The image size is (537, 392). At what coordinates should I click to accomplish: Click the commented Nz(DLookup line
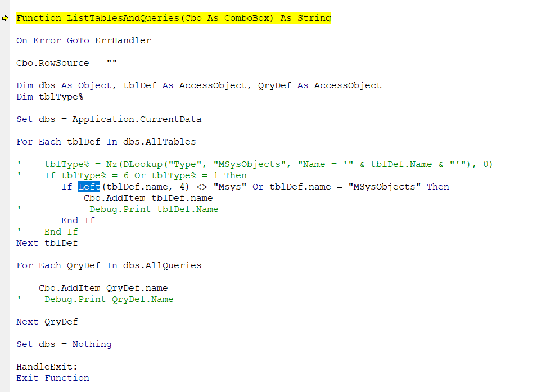click(x=255, y=164)
